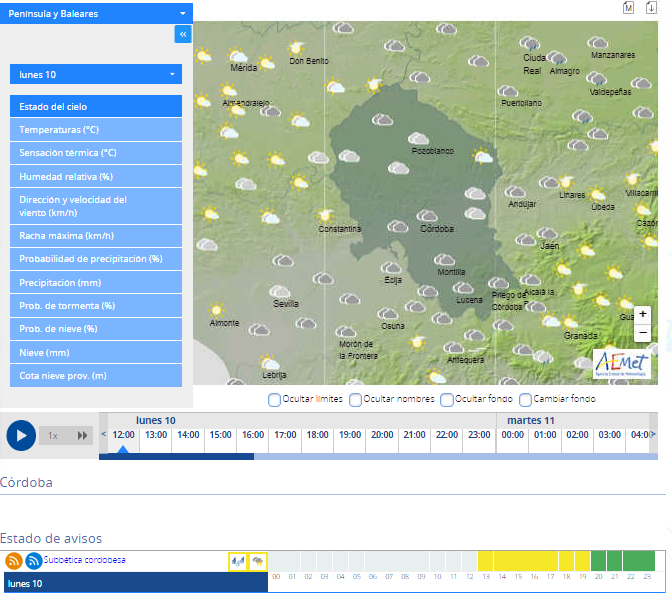The image size is (672, 593).
Task: Collapse the side panel with double-chevron icon
Action: tap(183, 34)
